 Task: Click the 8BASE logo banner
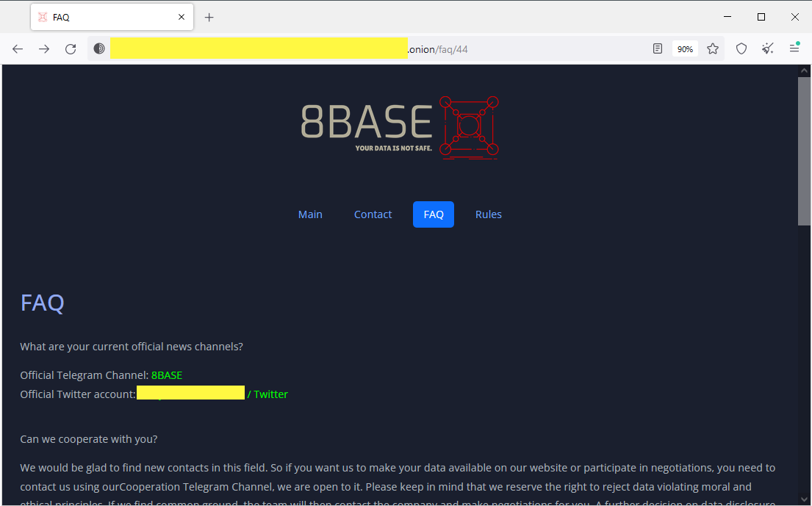[399, 127]
